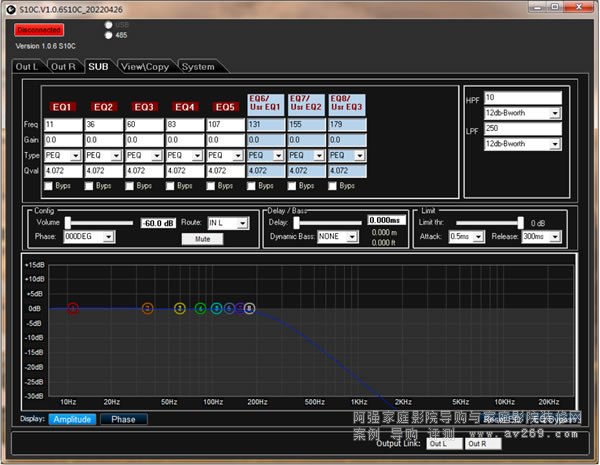This screenshot has height=465, width=600.
Task: Expand the Phase 000DEG dropdown
Action: (x=108, y=237)
